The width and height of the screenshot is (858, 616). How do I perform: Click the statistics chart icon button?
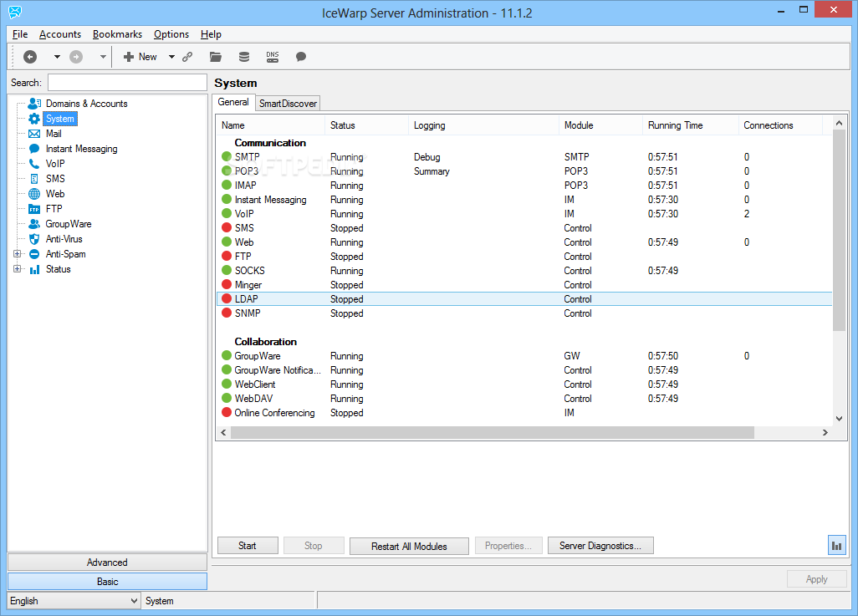(836, 546)
